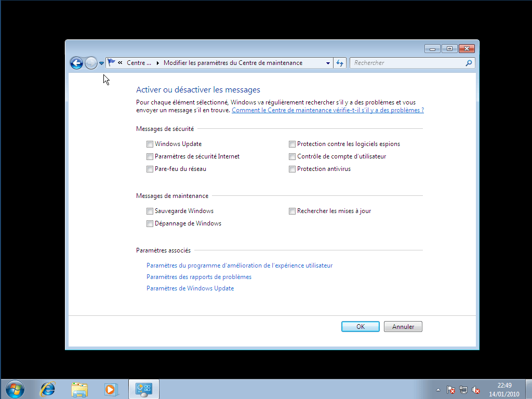This screenshot has height=399, width=532.
Task: Open Paramètres des rapports de problèmes link
Action: (x=199, y=277)
